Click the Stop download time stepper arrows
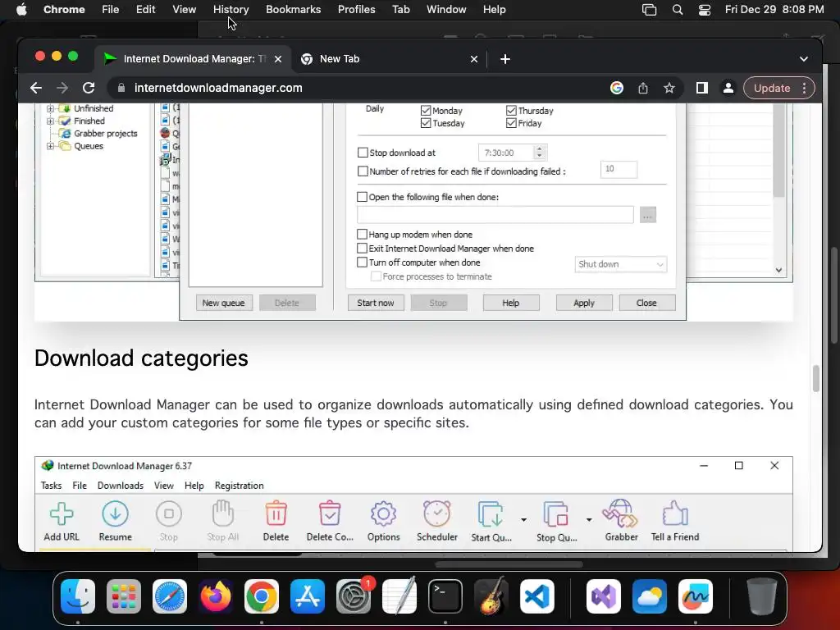The height and width of the screenshot is (630, 840). click(540, 153)
